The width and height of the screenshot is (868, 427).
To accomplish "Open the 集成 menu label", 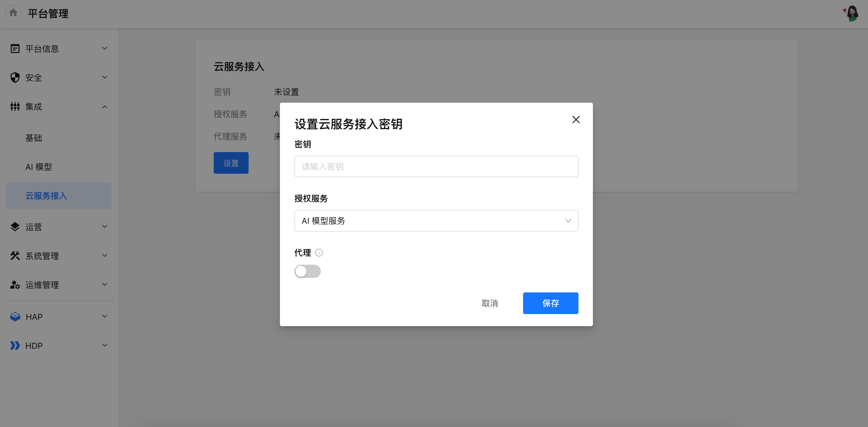I will pos(34,107).
